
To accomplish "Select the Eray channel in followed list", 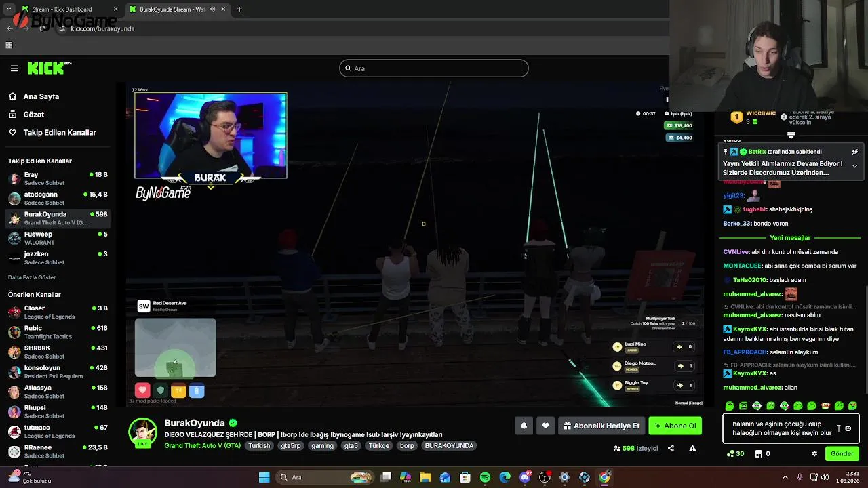I will point(58,179).
